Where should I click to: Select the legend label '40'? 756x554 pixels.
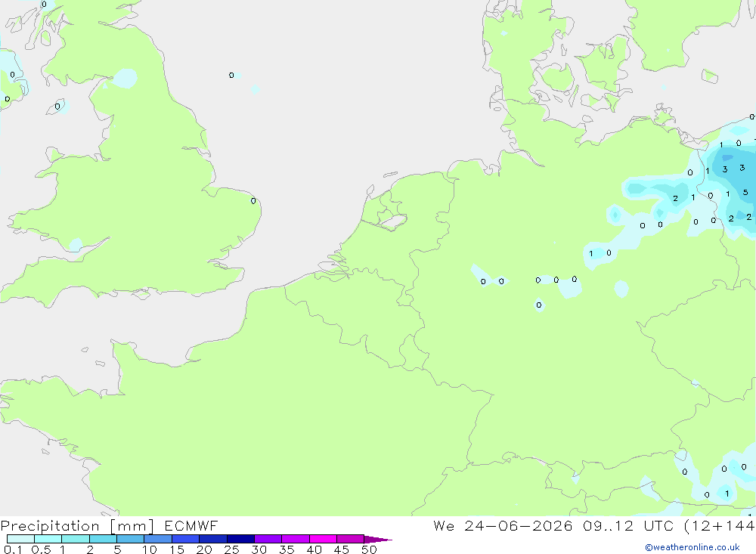[x=314, y=549]
